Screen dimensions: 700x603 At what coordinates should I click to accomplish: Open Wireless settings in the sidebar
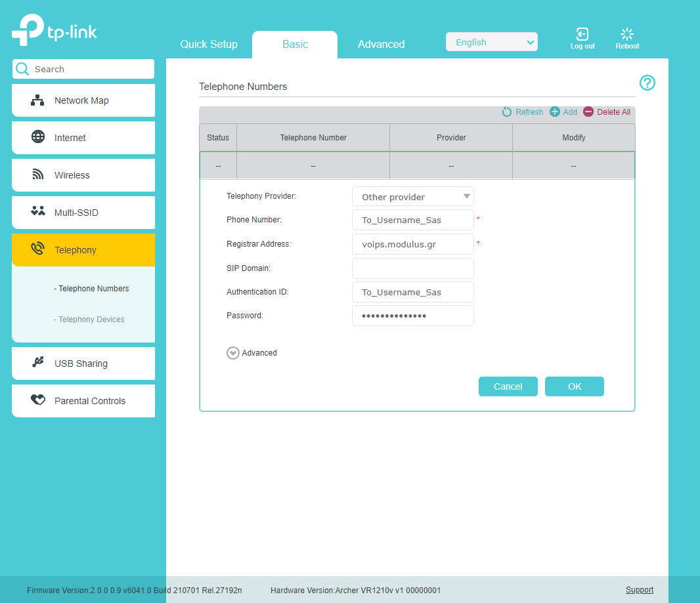point(83,175)
